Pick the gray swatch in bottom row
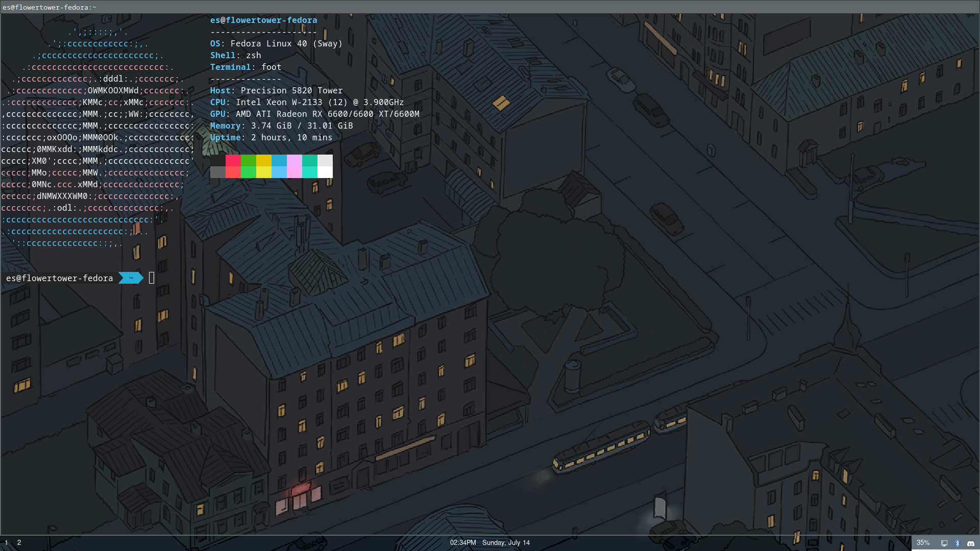980x551 pixels. (x=218, y=172)
